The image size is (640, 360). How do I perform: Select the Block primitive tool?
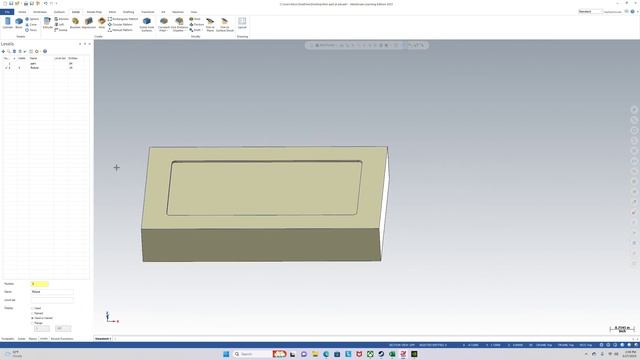(19, 23)
